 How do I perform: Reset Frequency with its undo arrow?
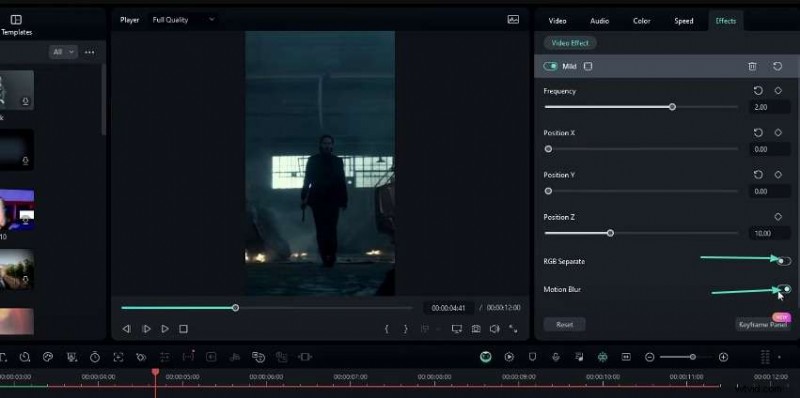[x=758, y=90]
